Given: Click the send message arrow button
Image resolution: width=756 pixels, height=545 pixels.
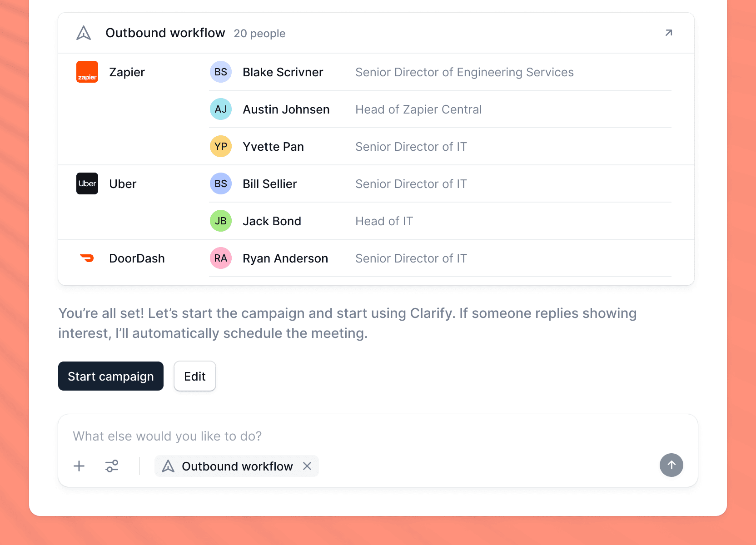Looking at the screenshot, I should pyautogui.click(x=671, y=465).
